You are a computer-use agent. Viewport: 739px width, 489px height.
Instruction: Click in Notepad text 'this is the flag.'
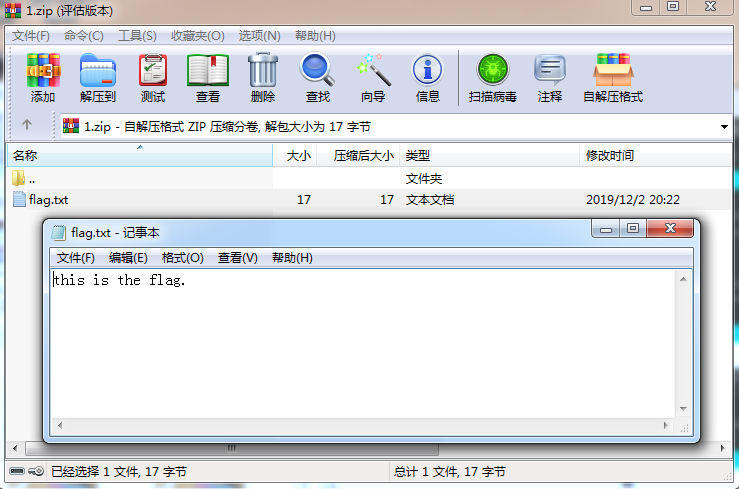pos(119,280)
